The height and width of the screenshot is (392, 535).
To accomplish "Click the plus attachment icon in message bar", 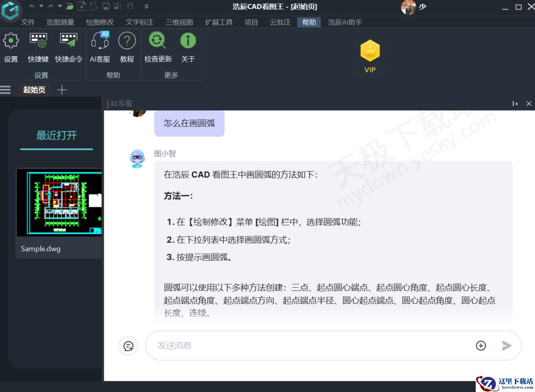I will tap(481, 345).
